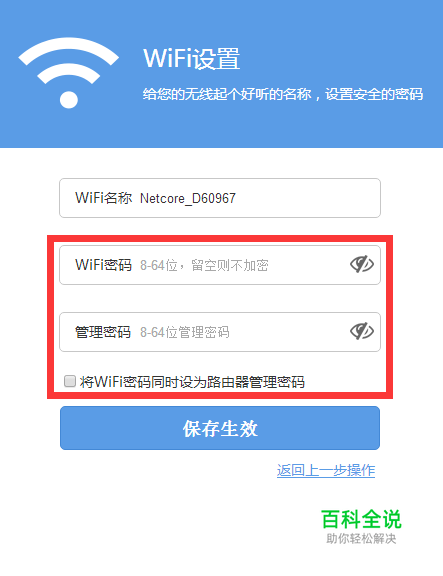
Task: Click the 保存生效 button
Action: (x=220, y=428)
